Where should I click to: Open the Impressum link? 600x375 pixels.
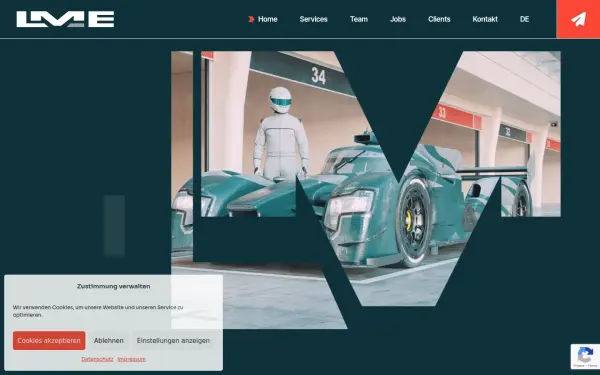[x=132, y=359]
